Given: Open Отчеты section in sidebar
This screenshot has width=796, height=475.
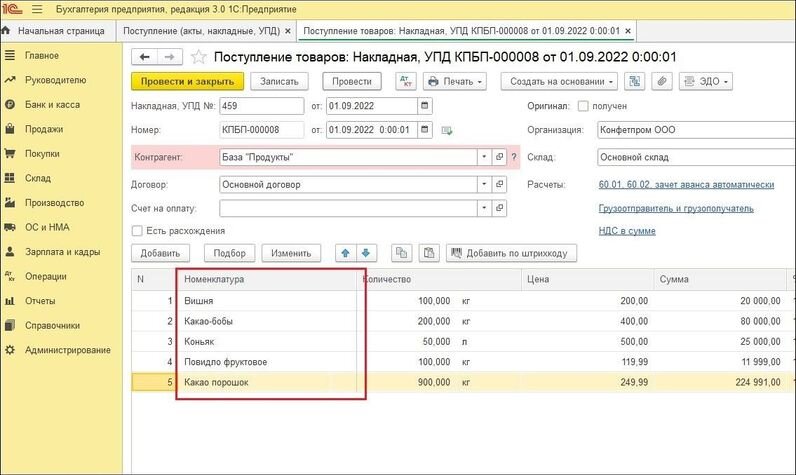Looking at the screenshot, I should 40,300.
